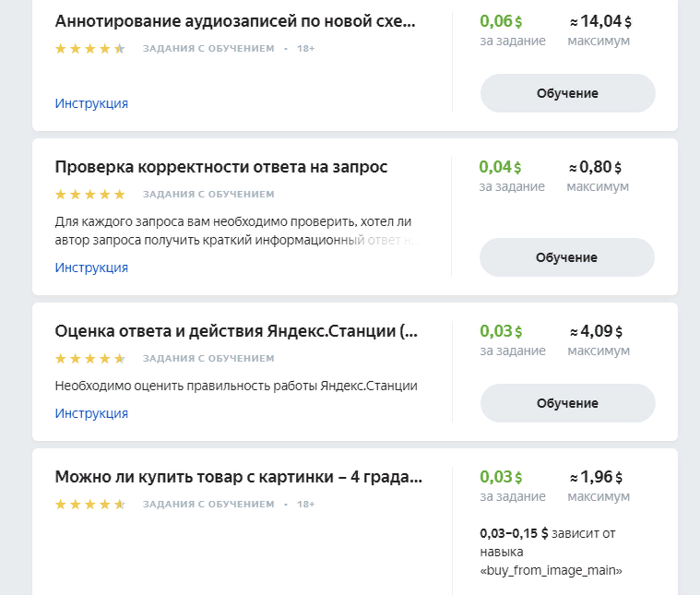
Task: Click 18+ label on Аннотирование аудиозаписей card
Action: (306, 49)
